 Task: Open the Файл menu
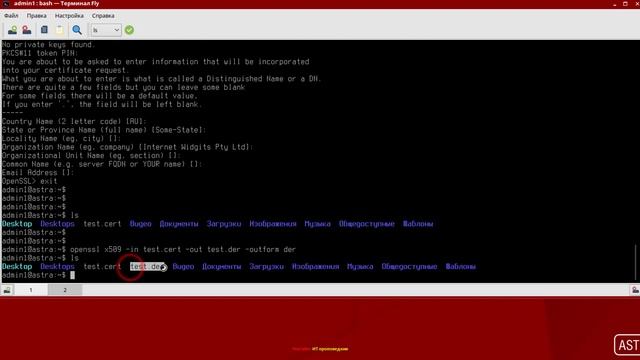point(11,16)
